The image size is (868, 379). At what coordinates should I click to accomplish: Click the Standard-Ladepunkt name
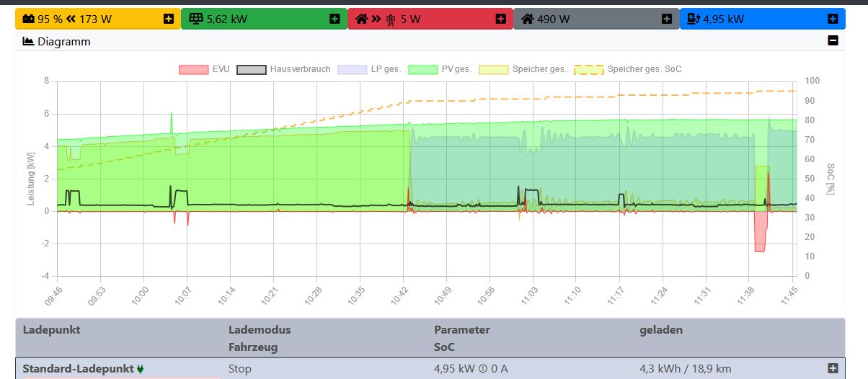(78, 369)
